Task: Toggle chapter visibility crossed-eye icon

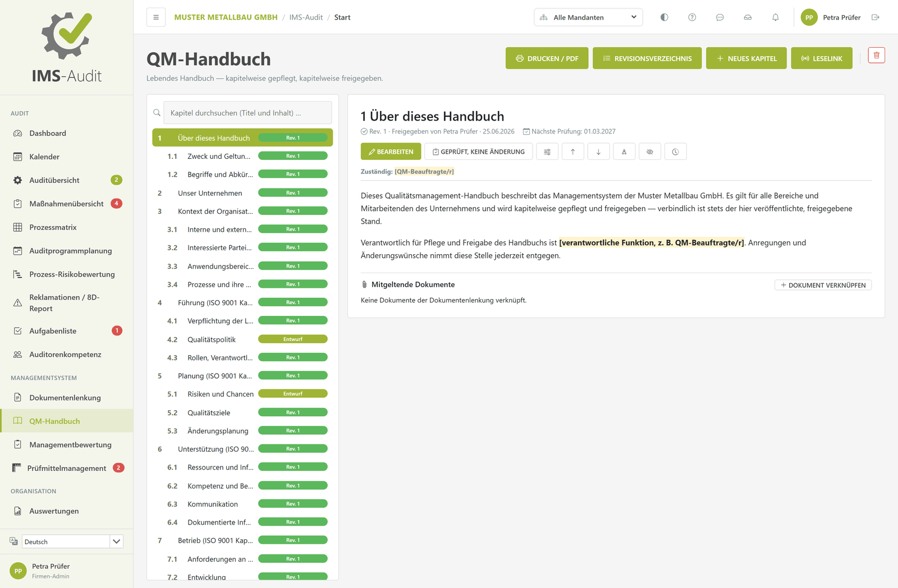Action: tap(650, 151)
